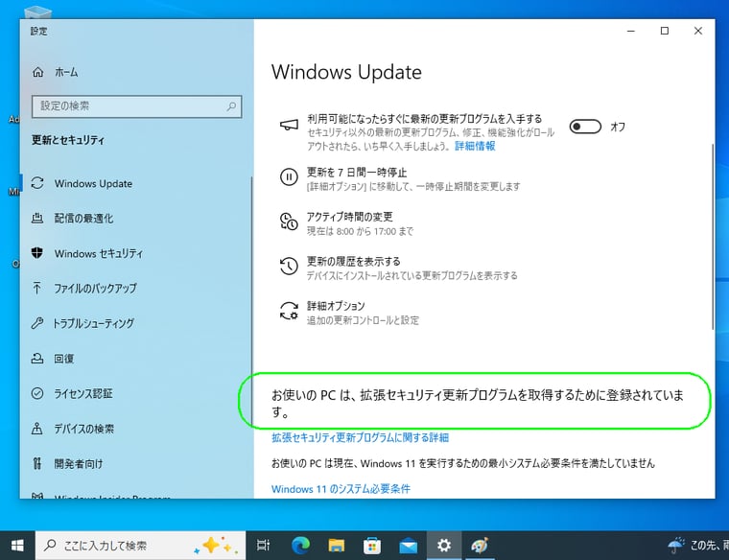Viewport: 729px width, 560px height.
Task: Click the 拡張セキュリティ更新プログラム enrolled status message
Action: (x=478, y=403)
